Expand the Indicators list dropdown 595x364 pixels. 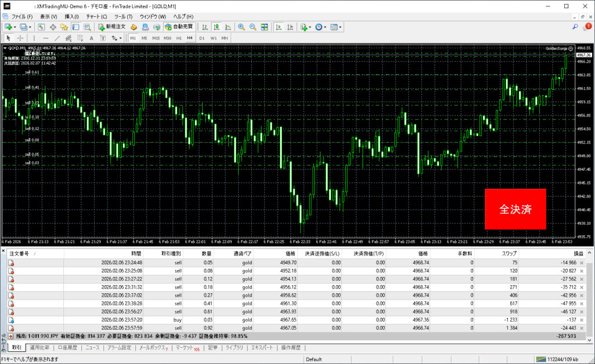click(304, 27)
